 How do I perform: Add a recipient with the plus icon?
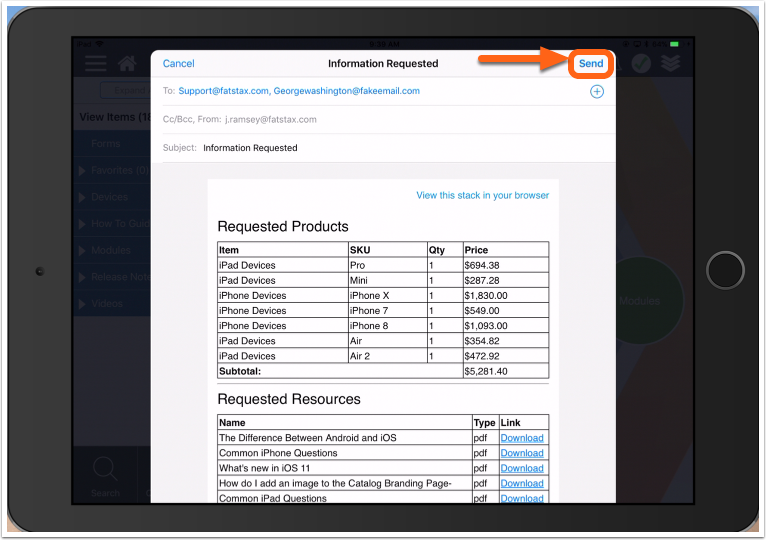click(x=596, y=91)
